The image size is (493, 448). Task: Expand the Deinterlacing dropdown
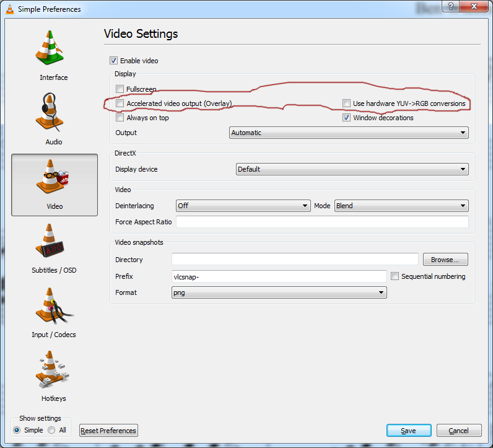coord(243,206)
